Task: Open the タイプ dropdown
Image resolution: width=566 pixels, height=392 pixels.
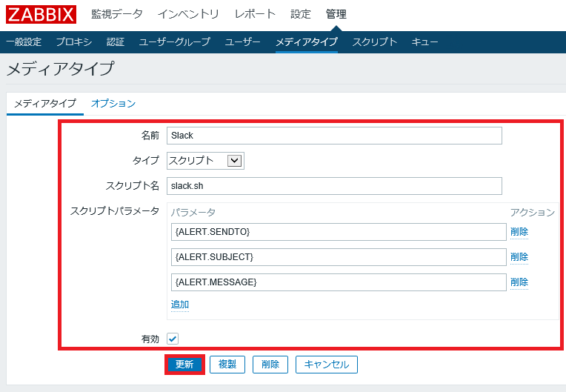Action: [x=205, y=161]
